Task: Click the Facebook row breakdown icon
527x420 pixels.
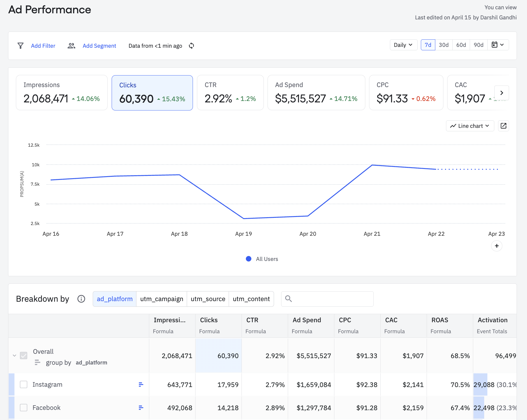Action: (141, 408)
